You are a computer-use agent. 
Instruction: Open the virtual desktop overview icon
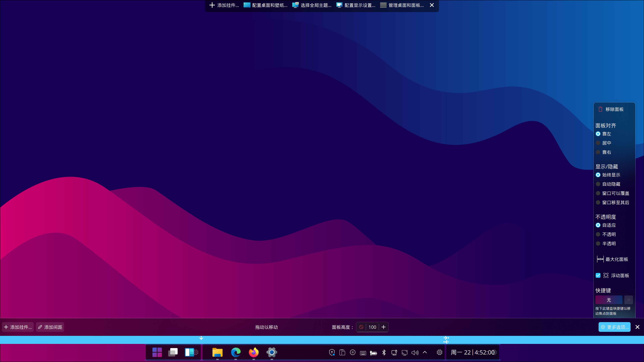point(173,352)
